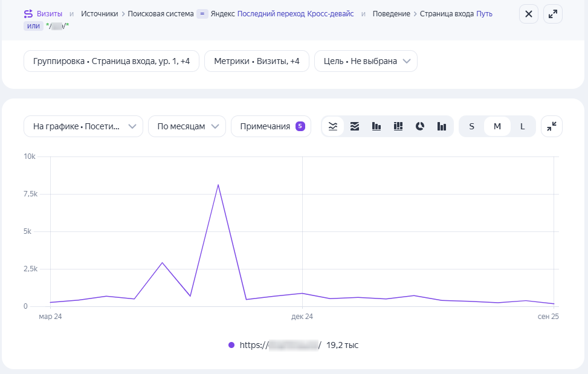This screenshot has height=374, width=588.
Task: Open the Группировка dropdown
Action: point(111,61)
